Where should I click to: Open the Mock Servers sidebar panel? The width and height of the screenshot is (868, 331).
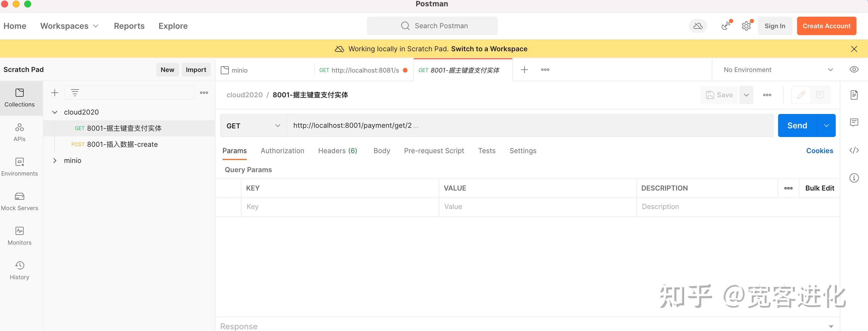pyautogui.click(x=20, y=201)
